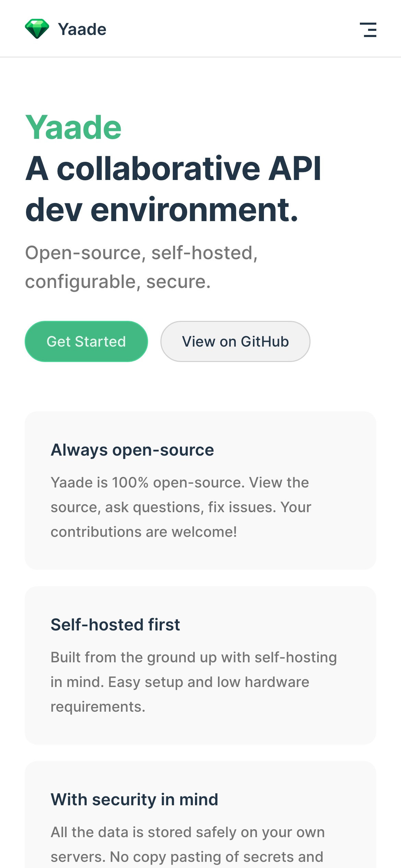Click the "A collaborative API" heading line
Viewport: 401px width, 868px height.
(173, 168)
